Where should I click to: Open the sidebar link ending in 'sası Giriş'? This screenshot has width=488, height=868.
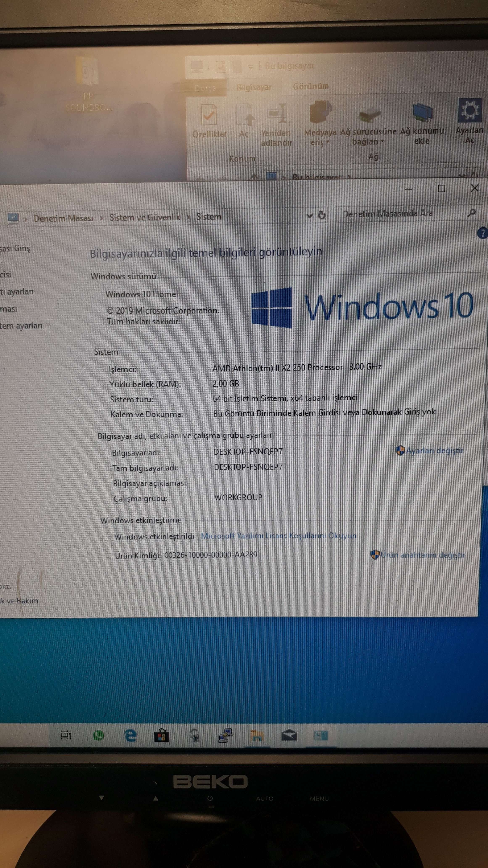point(15,249)
